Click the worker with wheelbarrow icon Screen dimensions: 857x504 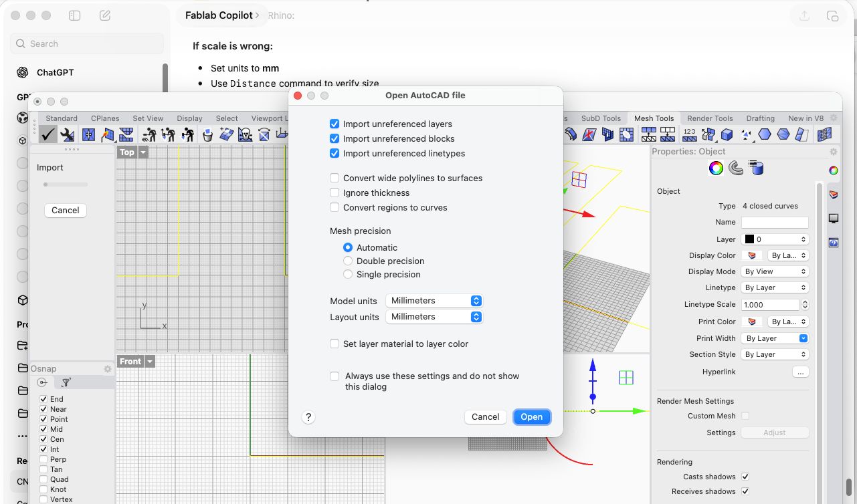(x=149, y=134)
